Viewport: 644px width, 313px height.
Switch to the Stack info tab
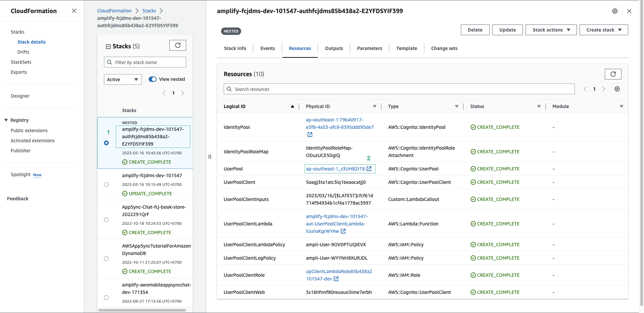tap(235, 48)
